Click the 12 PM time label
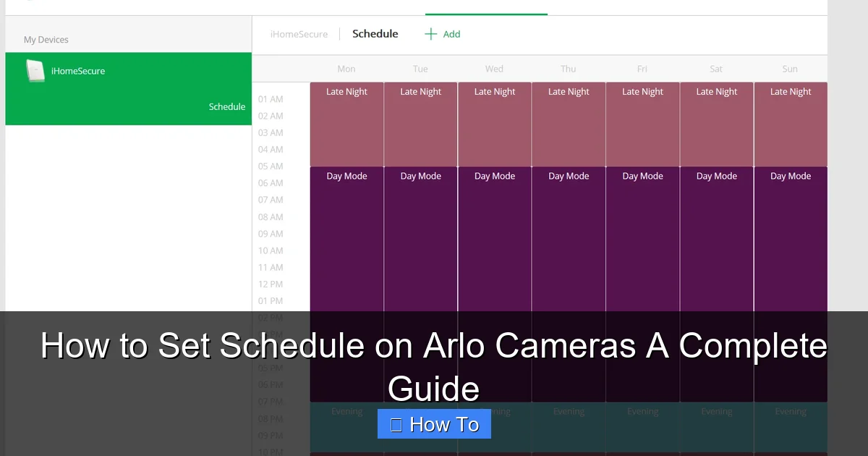The image size is (868, 456). (270, 284)
